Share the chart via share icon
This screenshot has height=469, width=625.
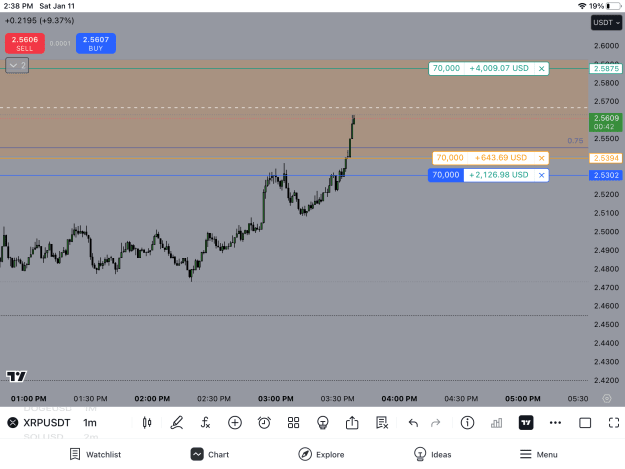tap(352, 423)
